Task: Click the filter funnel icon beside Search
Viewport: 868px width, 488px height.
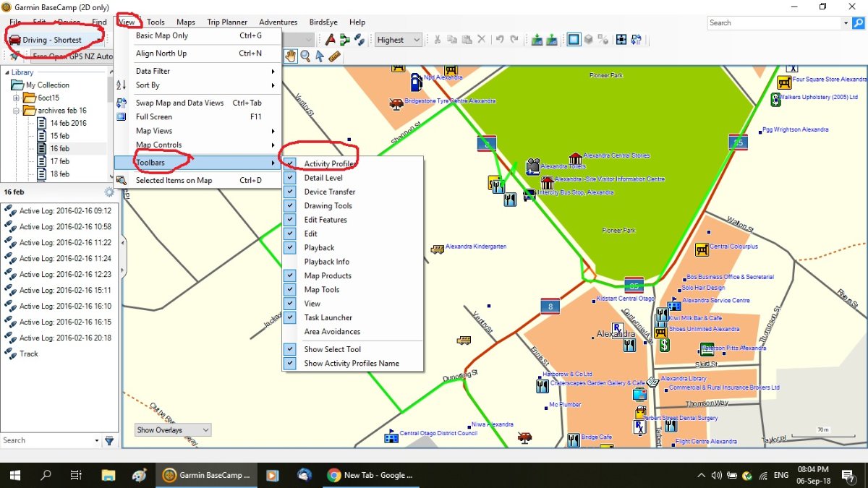Action: 109,440
